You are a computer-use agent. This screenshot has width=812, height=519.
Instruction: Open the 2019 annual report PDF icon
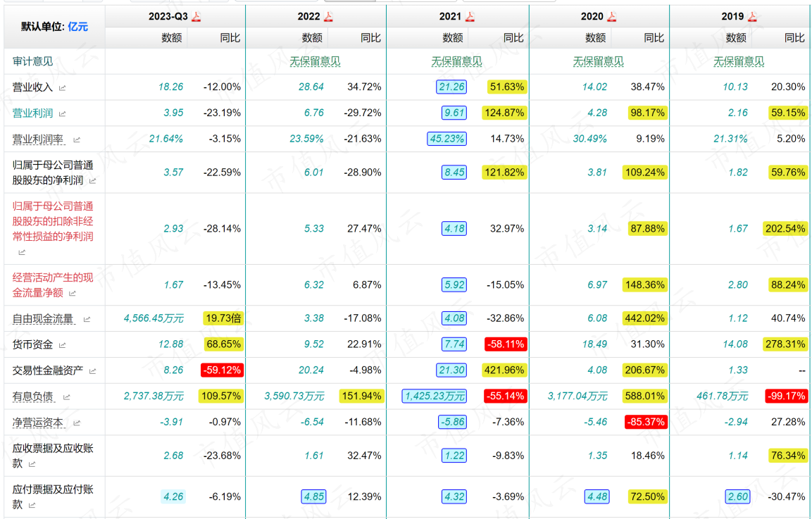pyautogui.click(x=752, y=17)
